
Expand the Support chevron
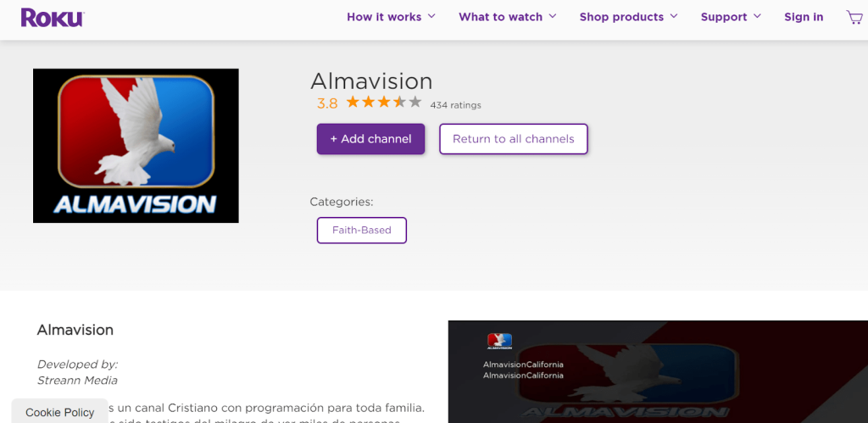tap(757, 16)
